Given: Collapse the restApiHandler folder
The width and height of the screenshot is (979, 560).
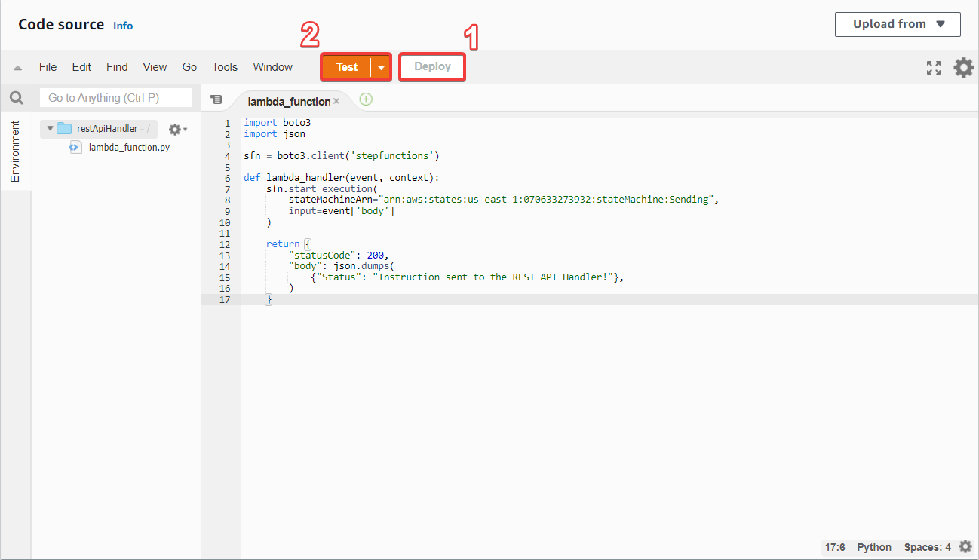Looking at the screenshot, I should pyautogui.click(x=50, y=128).
